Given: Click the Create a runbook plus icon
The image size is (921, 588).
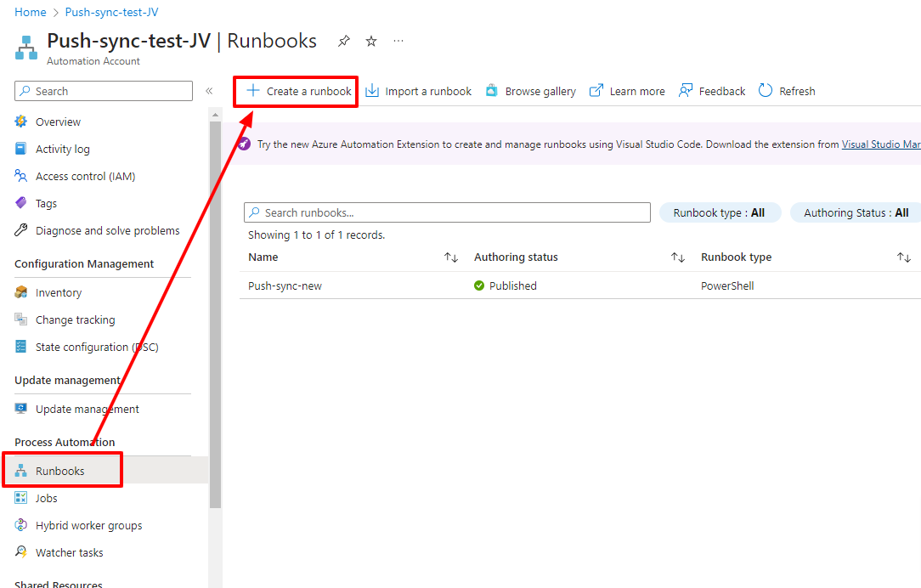Looking at the screenshot, I should tap(252, 90).
